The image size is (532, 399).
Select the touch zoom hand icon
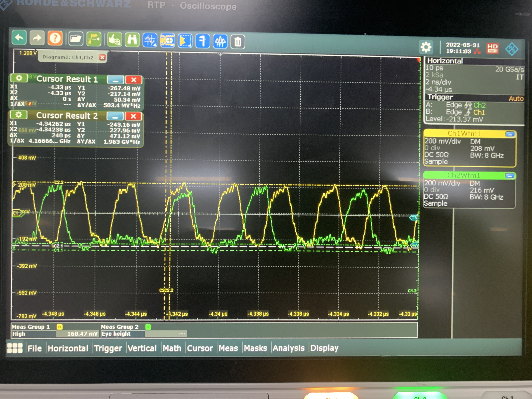click(x=115, y=39)
